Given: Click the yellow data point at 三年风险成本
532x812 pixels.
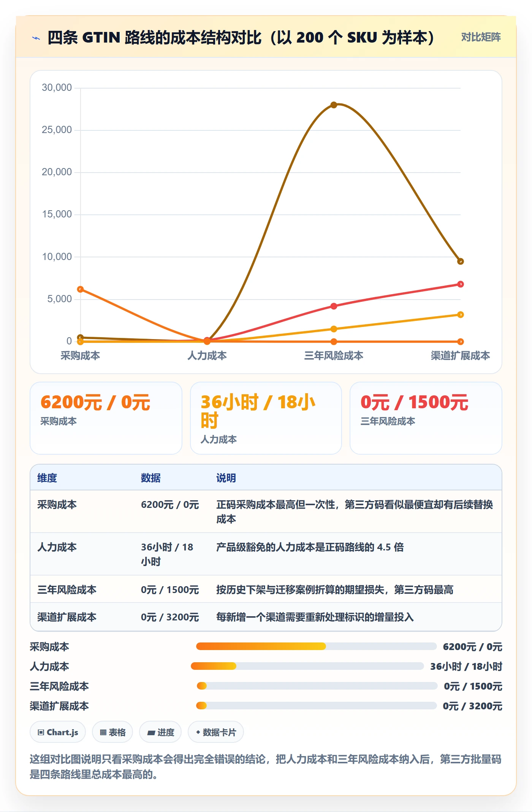Looking at the screenshot, I should (x=334, y=329).
